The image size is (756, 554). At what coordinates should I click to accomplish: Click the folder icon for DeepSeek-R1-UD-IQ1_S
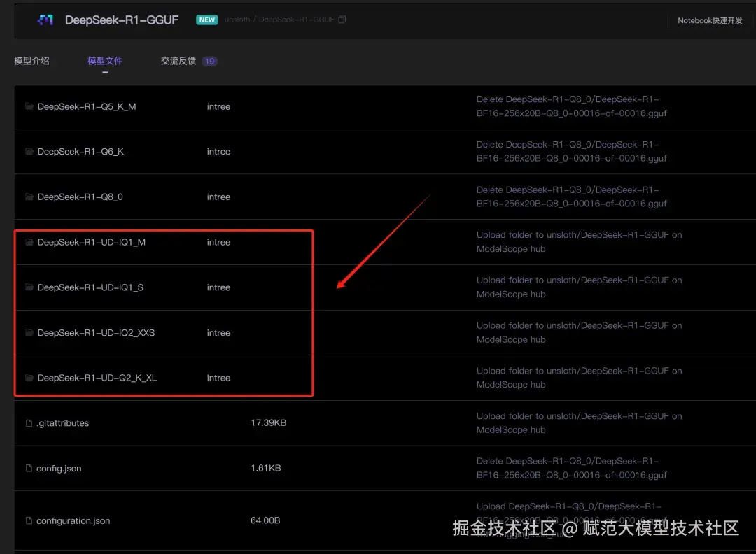coord(29,287)
